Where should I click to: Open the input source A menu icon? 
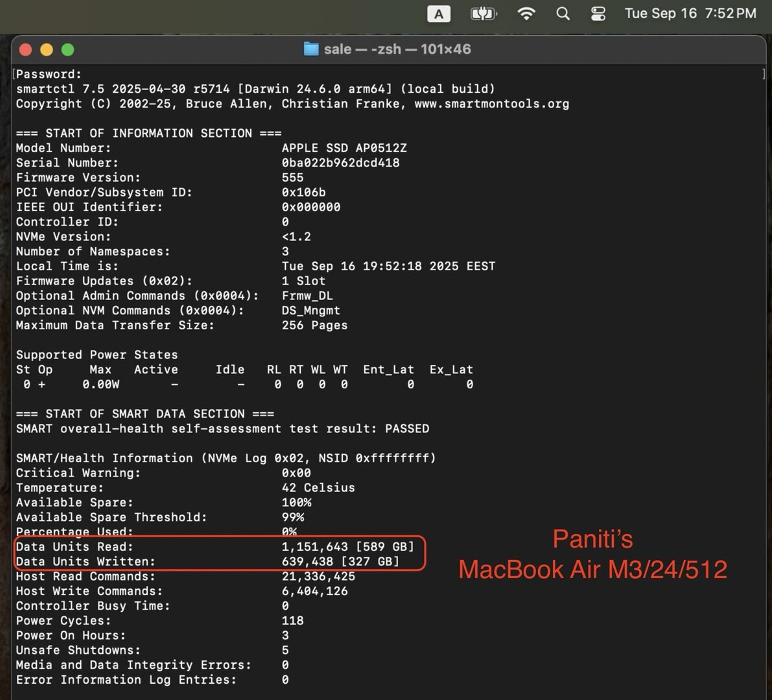[439, 14]
